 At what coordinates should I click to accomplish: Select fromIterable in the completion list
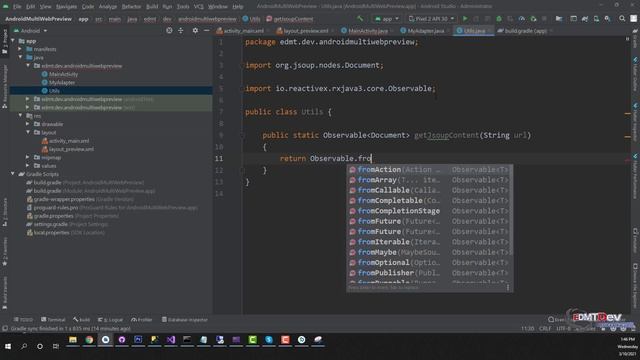pyautogui.click(x=429, y=242)
